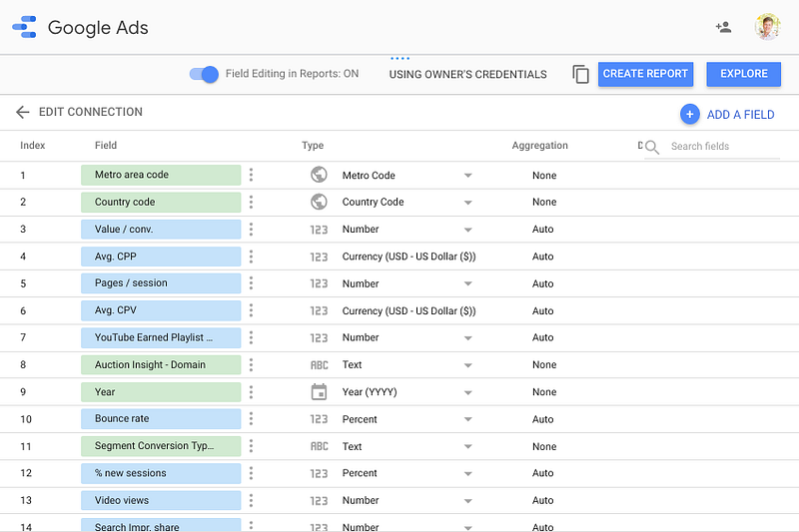Click the Explore button
This screenshot has height=532, width=799.
point(743,74)
